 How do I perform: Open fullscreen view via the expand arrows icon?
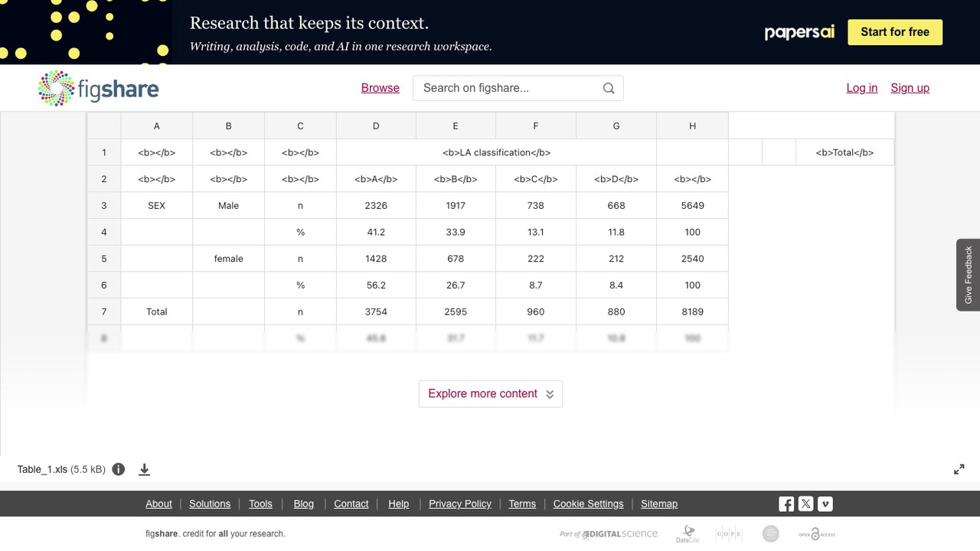[x=959, y=469]
